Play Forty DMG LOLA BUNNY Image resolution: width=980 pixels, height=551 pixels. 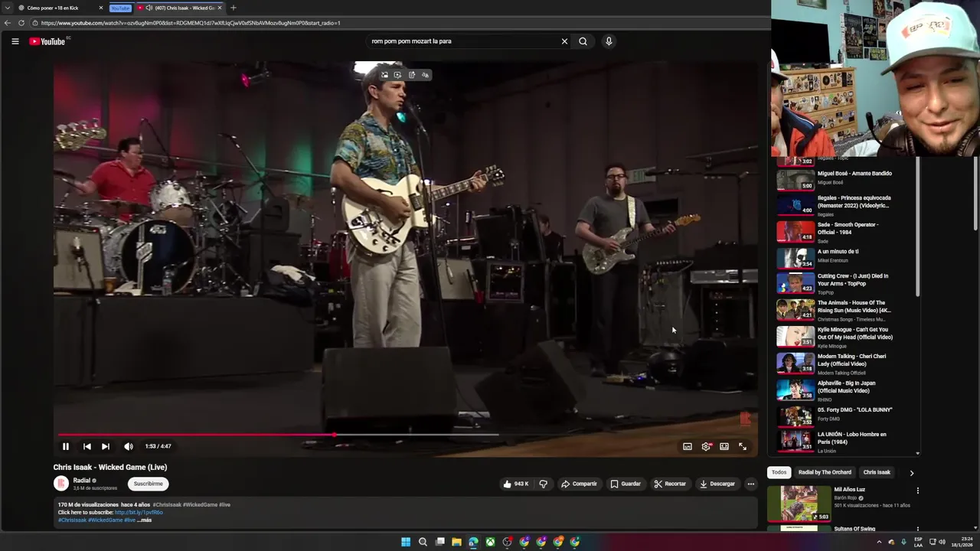[845, 416]
